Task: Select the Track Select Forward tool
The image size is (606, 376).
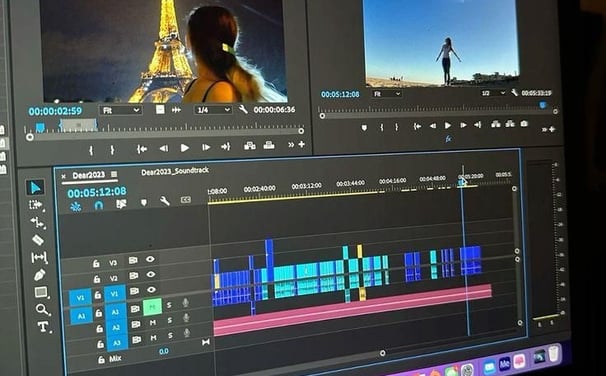Action: click(36, 205)
